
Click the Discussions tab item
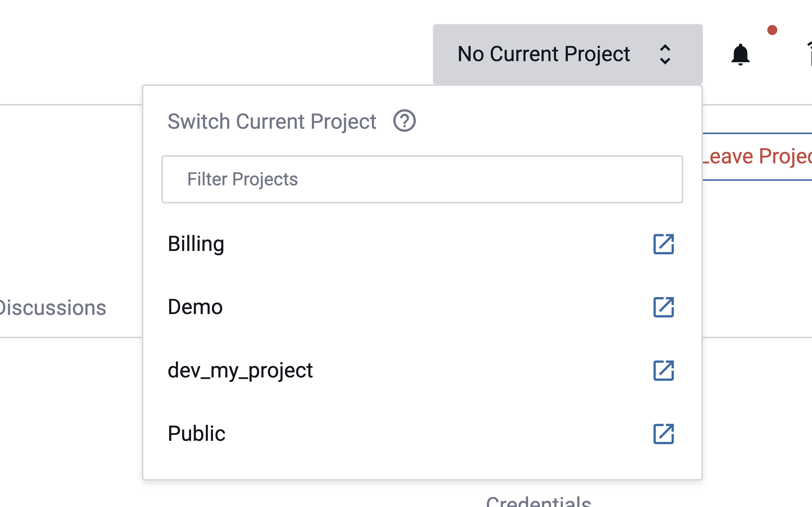[x=53, y=307]
